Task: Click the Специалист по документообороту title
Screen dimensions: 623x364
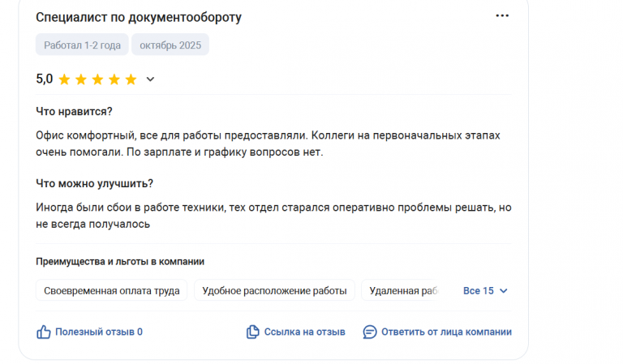Action: coord(139,18)
